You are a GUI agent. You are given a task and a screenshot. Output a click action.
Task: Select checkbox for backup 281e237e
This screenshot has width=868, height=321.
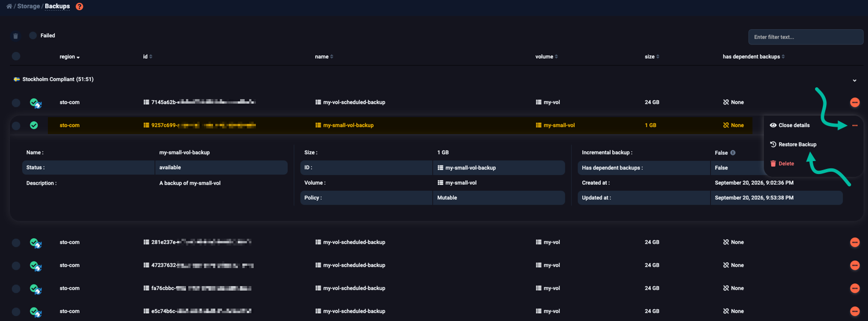(x=16, y=243)
